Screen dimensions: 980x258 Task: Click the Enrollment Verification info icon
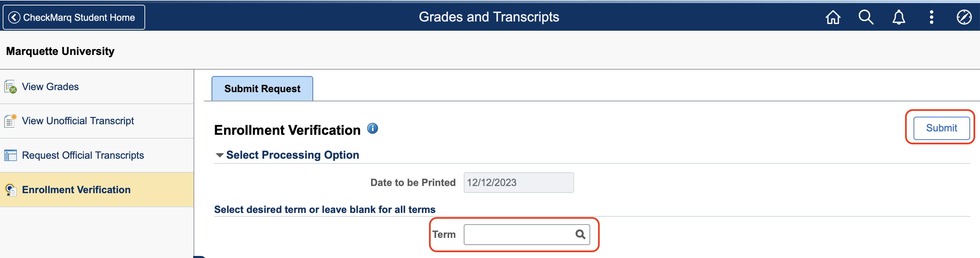372,128
